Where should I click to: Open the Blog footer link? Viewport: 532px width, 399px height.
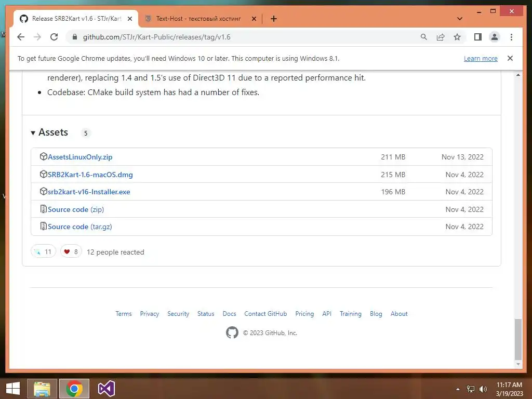(x=376, y=314)
